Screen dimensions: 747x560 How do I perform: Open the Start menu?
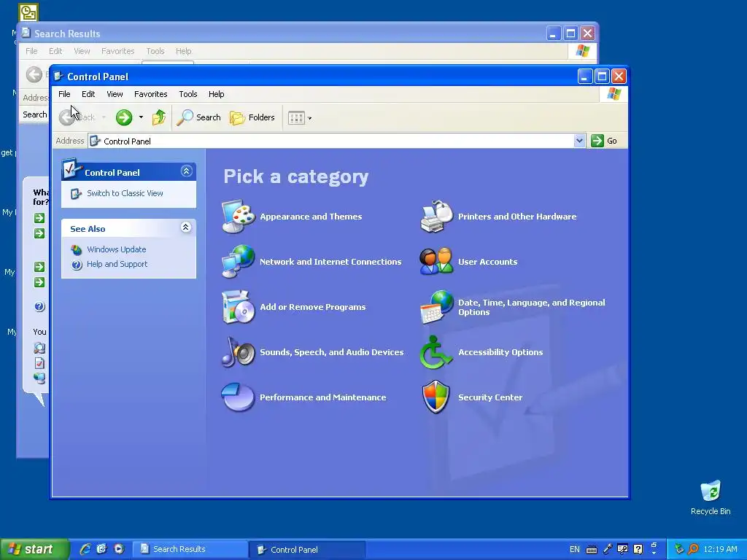34,549
